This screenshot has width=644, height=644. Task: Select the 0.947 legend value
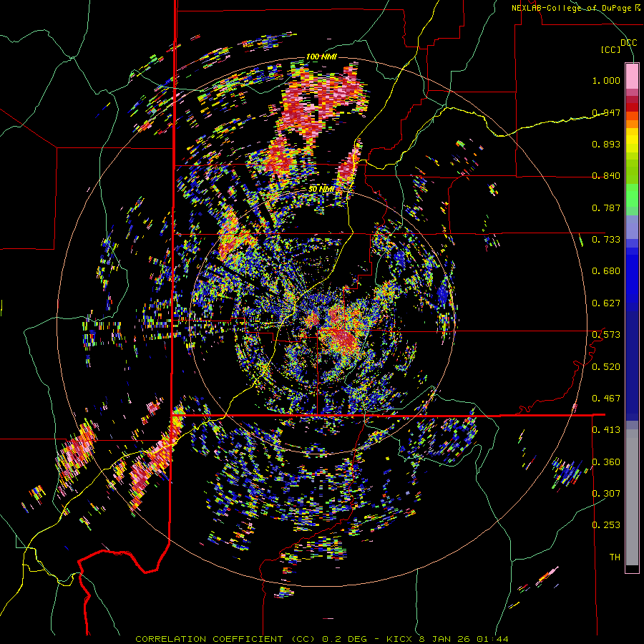click(606, 112)
